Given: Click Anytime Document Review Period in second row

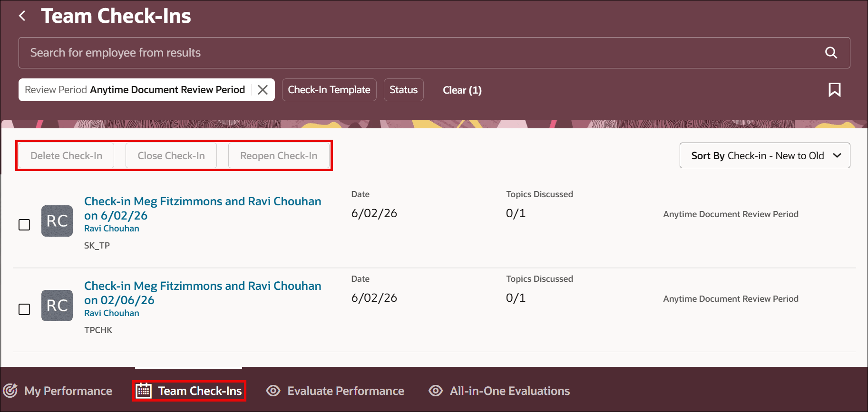Looking at the screenshot, I should (x=731, y=299).
